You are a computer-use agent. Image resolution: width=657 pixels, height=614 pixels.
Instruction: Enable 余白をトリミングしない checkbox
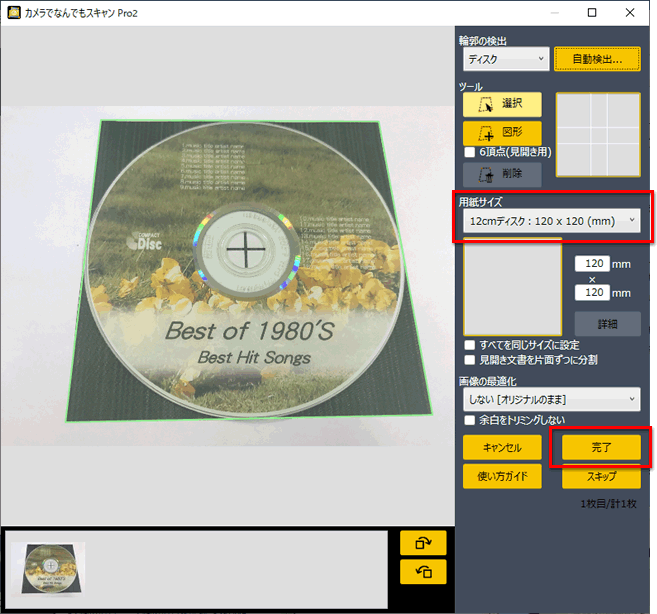pos(470,420)
